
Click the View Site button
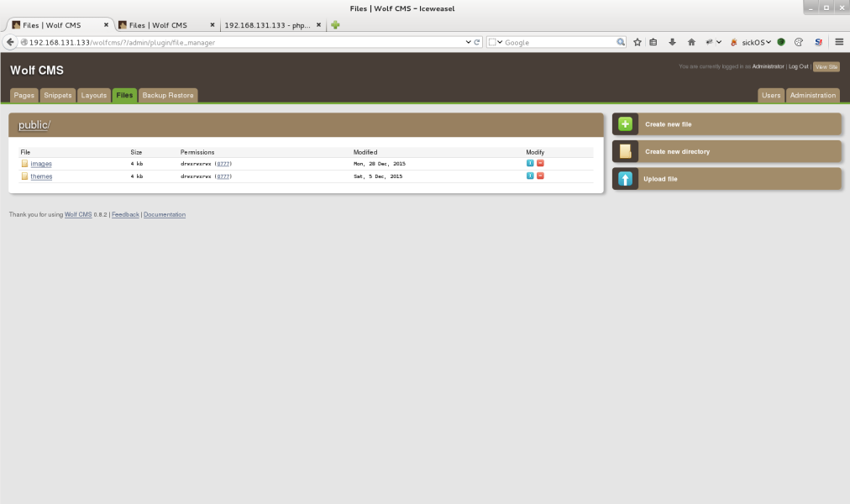826,66
